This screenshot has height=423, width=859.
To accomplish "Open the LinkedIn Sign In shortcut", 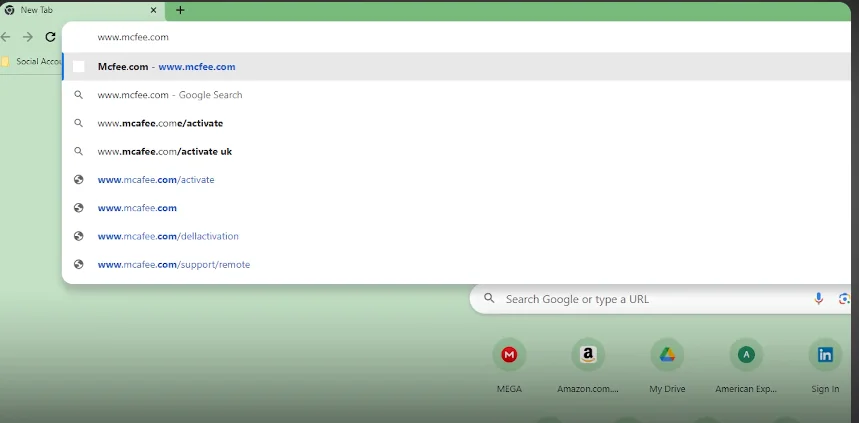I will (825, 365).
